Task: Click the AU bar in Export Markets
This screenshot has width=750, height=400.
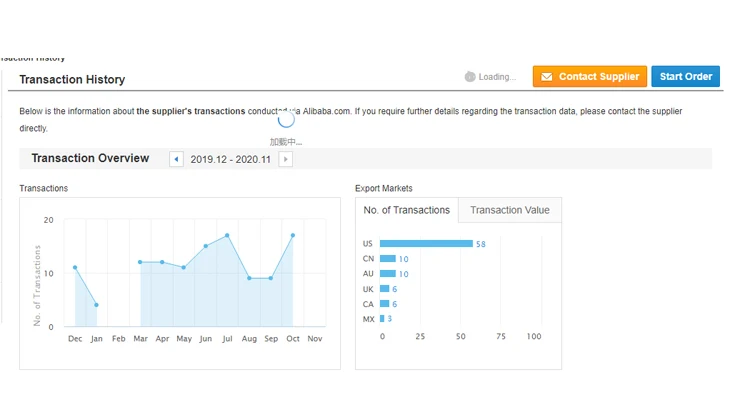Action: 387,273
